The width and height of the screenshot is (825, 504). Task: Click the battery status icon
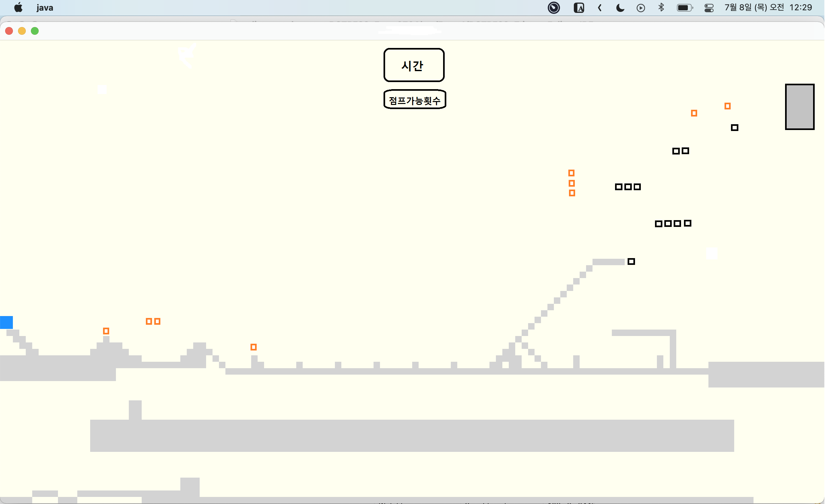pyautogui.click(x=684, y=8)
